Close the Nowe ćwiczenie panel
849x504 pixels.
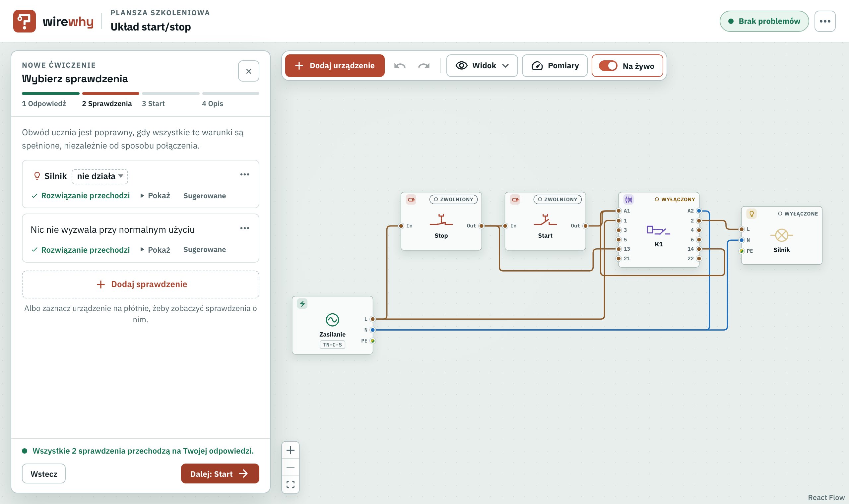click(249, 71)
